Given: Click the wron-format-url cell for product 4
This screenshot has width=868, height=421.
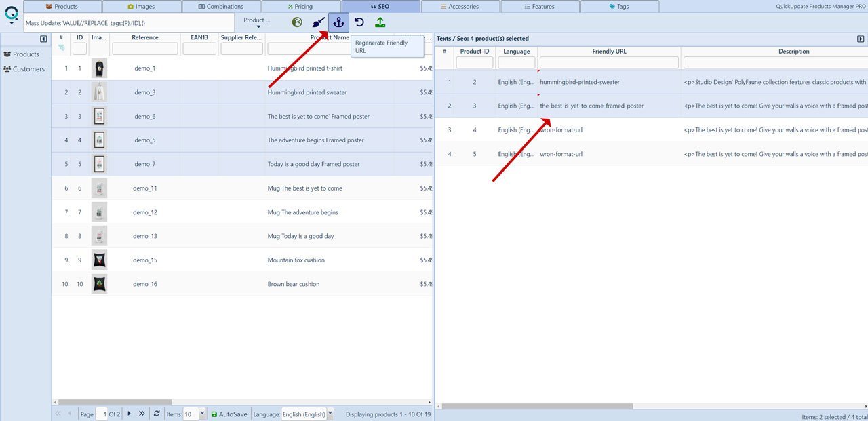Looking at the screenshot, I should 609,130.
